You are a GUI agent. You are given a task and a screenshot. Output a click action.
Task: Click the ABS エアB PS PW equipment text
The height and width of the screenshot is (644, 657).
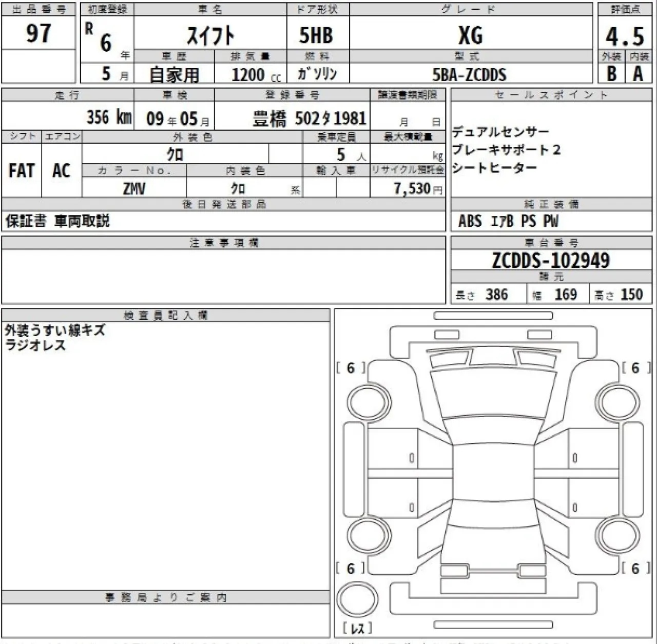click(508, 221)
